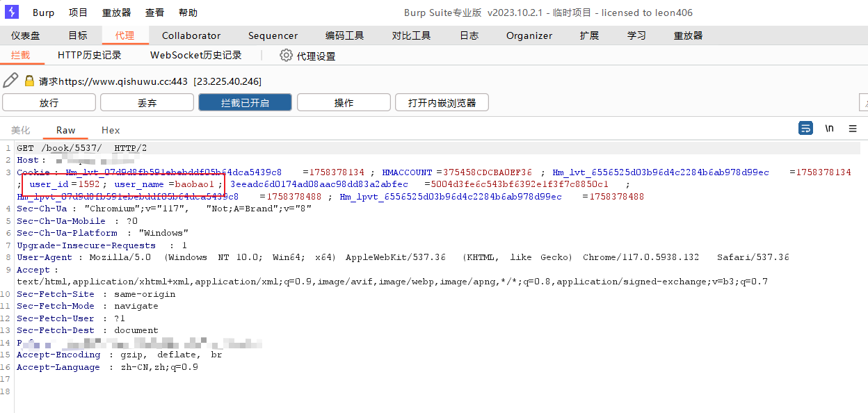Click the user_id cookie value 1592
The image size is (868, 413).
point(88,184)
